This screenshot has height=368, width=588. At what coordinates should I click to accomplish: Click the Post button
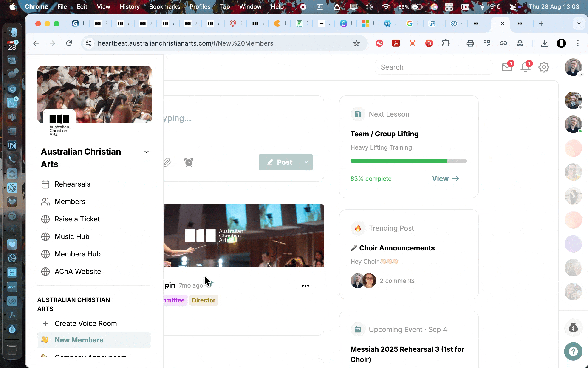(279, 162)
